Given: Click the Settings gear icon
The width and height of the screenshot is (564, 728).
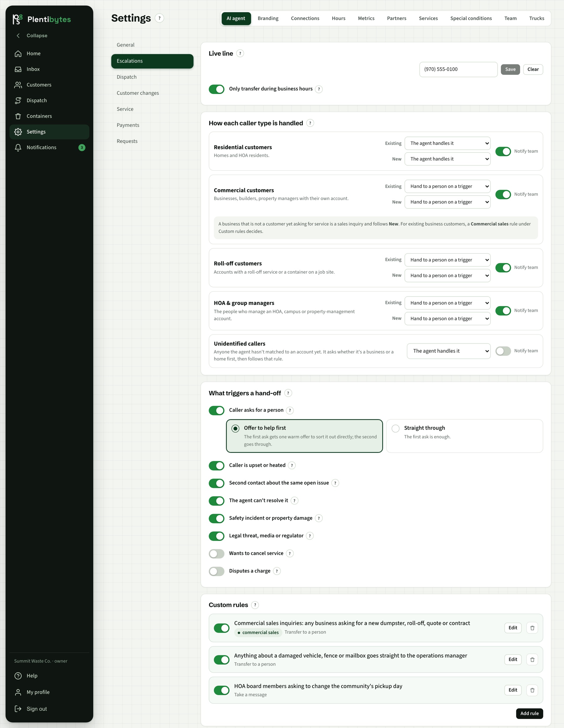Looking at the screenshot, I should [x=18, y=132].
